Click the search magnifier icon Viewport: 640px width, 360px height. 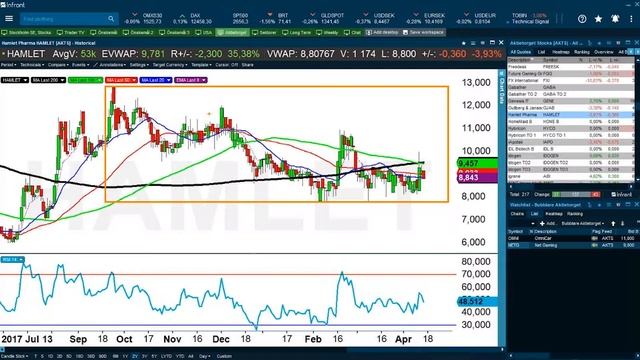pyautogui.click(x=111, y=19)
